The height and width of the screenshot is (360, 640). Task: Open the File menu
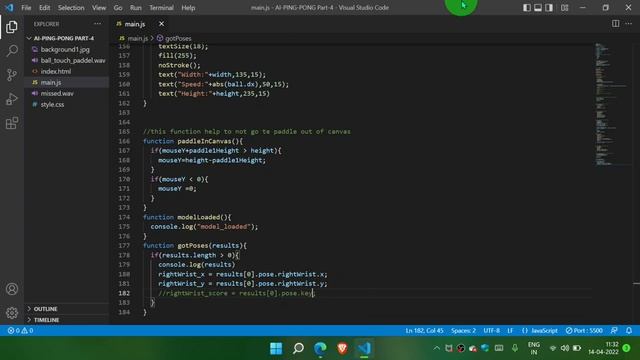[x=26, y=8]
